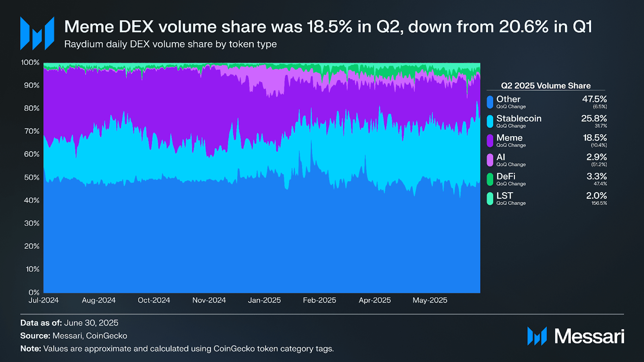Image resolution: width=644 pixels, height=362 pixels.
Task: Click the Messari logo icon at top left
Action: coord(37,33)
